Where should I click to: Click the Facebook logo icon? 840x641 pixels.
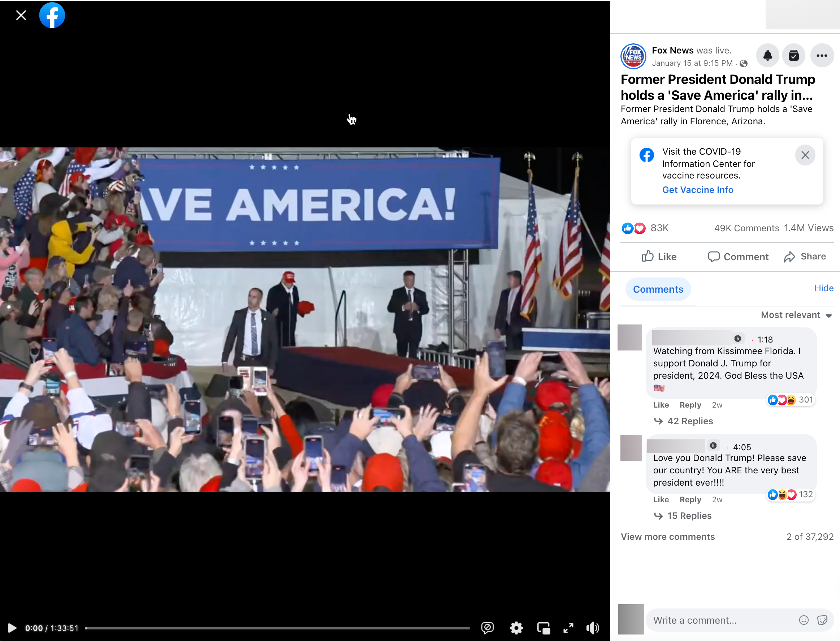point(52,15)
